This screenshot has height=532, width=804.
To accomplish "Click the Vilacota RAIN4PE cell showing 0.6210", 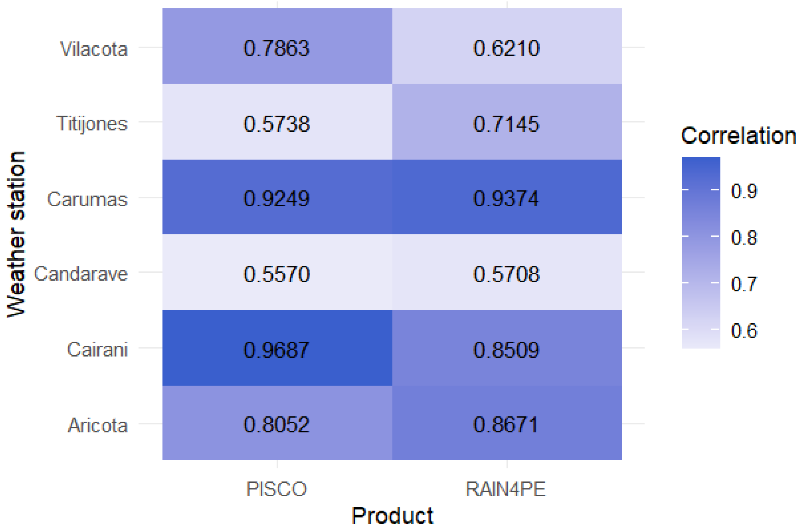I will pyautogui.click(x=506, y=47).
